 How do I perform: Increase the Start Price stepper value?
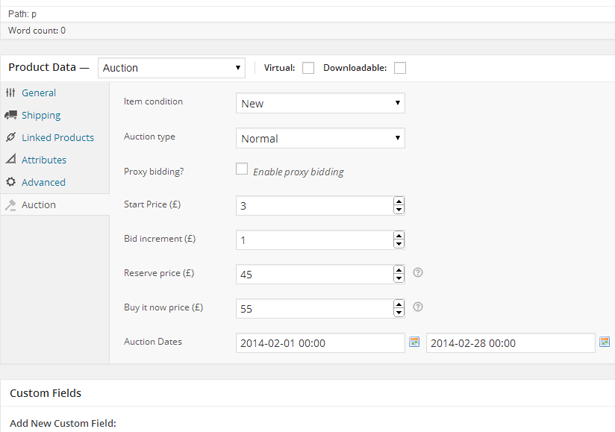tap(399, 201)
